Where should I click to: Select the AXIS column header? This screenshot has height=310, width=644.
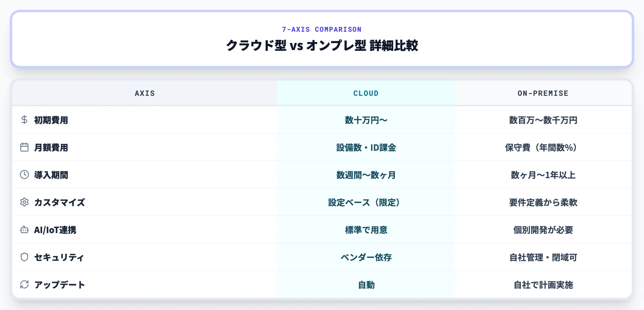coord(145,93)
